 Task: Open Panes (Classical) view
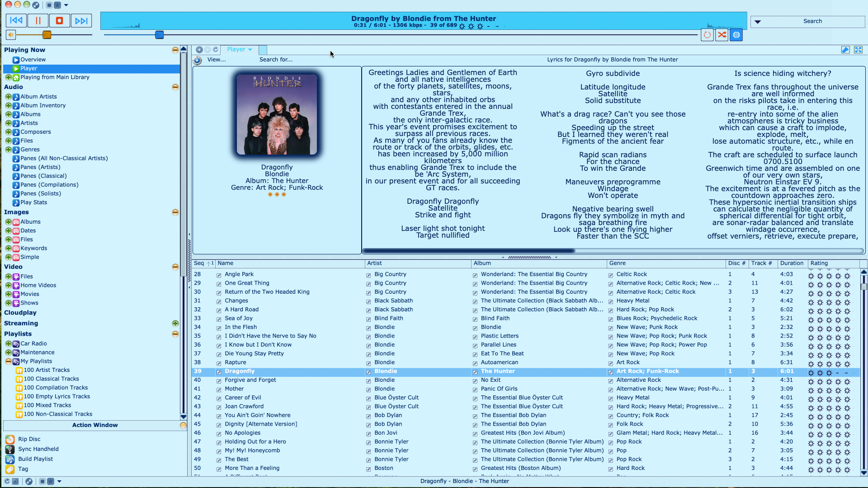point(43,176)
